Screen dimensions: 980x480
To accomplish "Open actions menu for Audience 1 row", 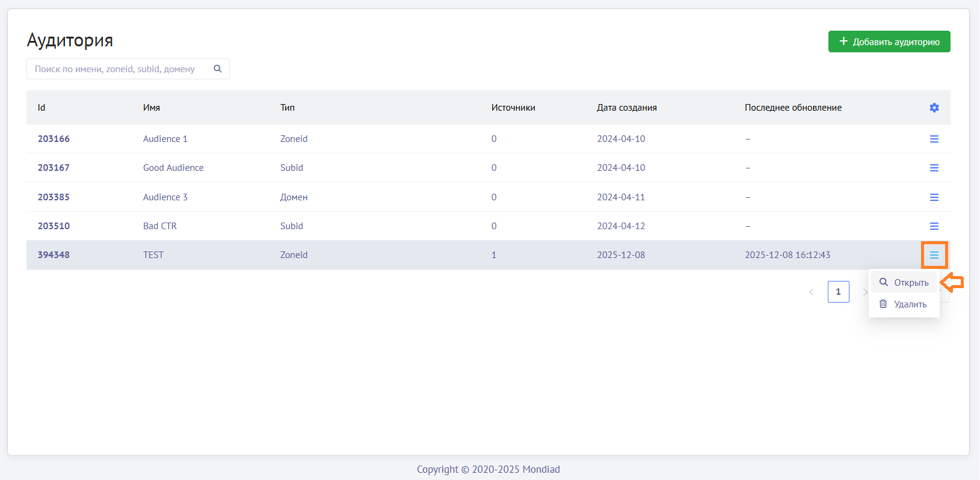I will (x=934, y=139).
